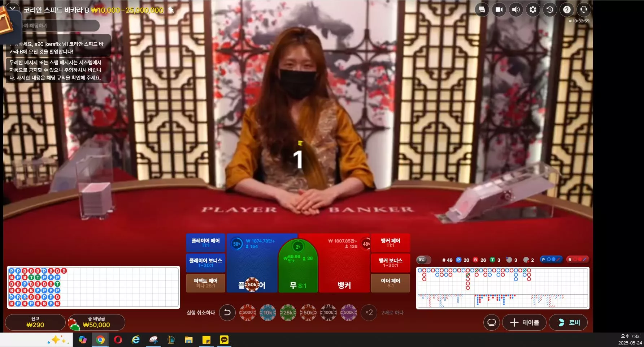Open the chat panel icon

coord(482,10)
